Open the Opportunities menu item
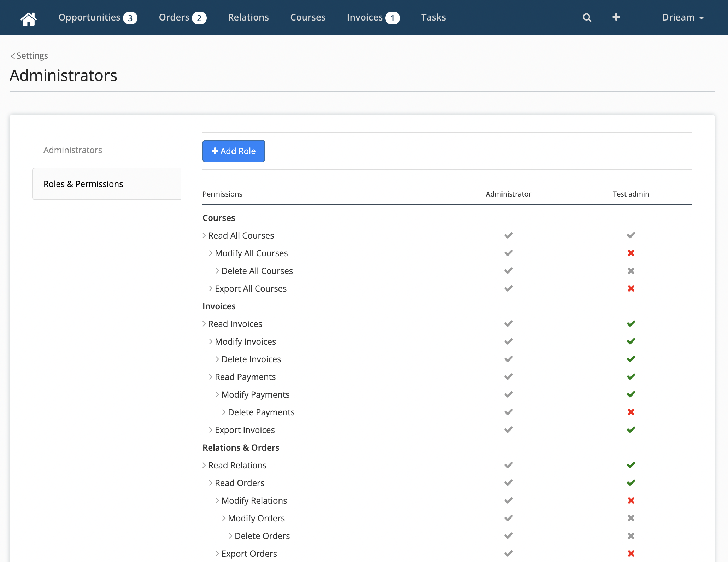 click(98, 17)
